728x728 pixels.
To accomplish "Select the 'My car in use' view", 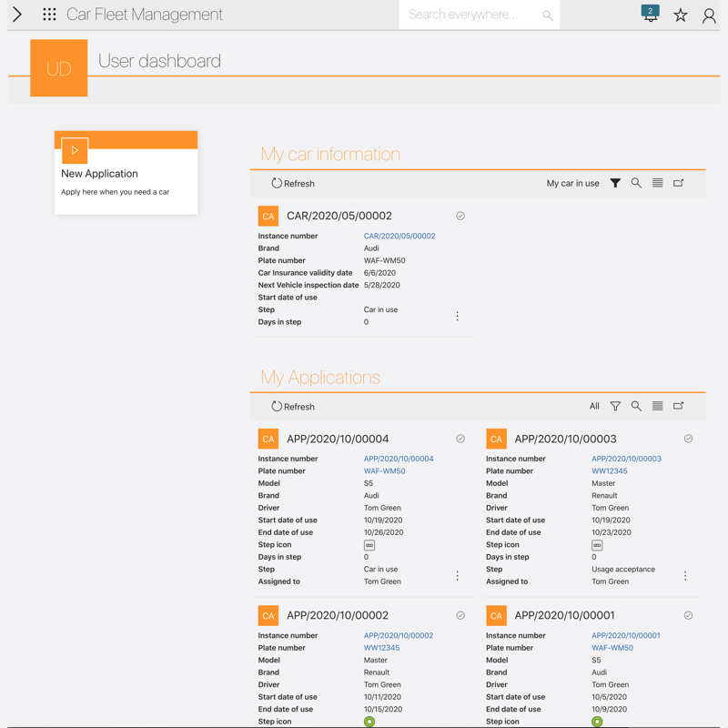I will pos(572,184).
